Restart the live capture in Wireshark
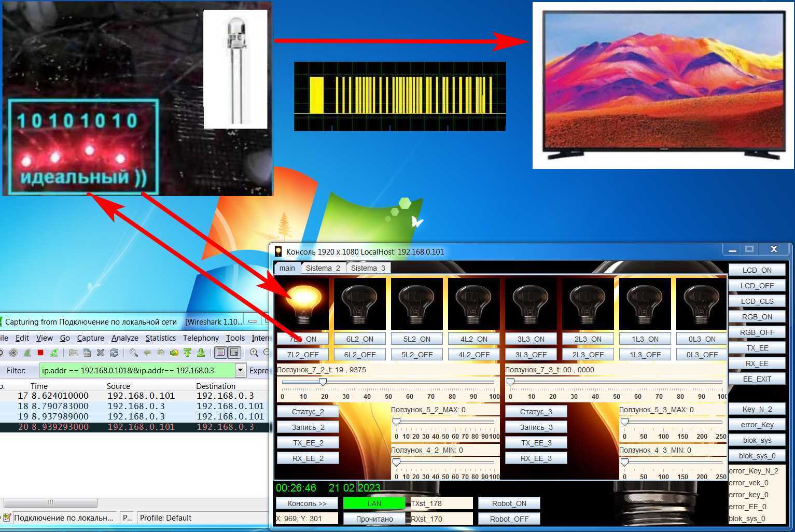This screenshot has width=795, height=532. tap(54, 353)
